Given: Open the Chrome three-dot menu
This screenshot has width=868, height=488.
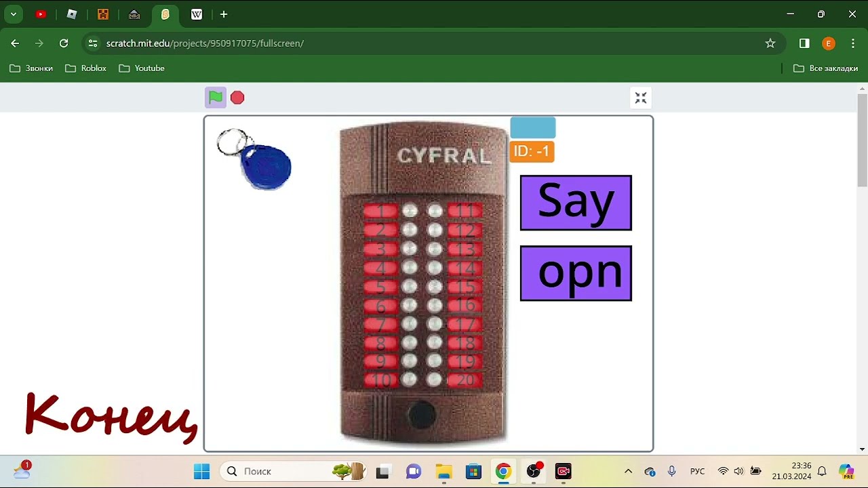Looking at the screenshot, I should (x=853, y=43).
